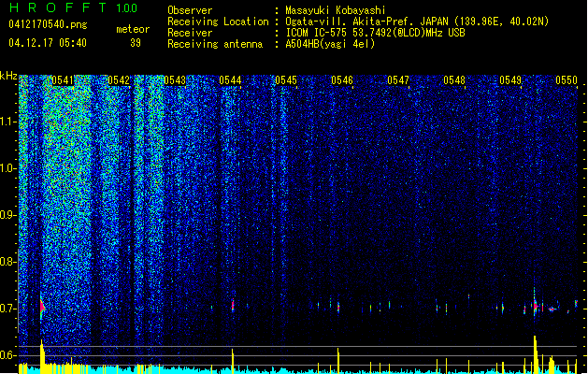Image resolution: width=588 pixels, height=374 pixels.
Task: Click the 0547 time marker
Action: coord(398,80)
